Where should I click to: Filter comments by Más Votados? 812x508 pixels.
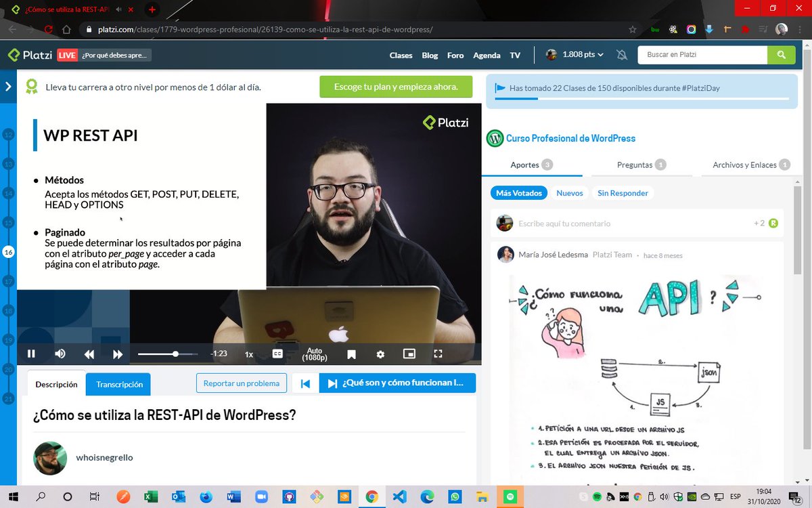[x=518, y=193]
